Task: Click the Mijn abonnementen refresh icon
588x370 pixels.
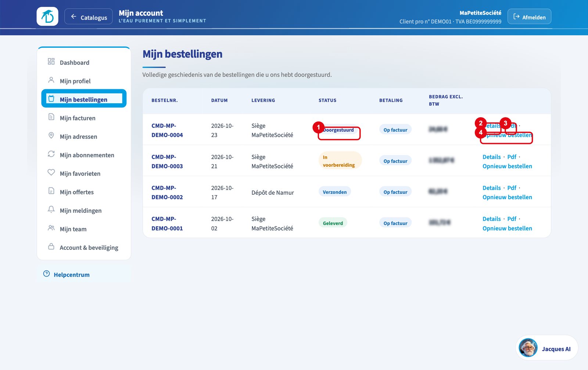Action: pos(51,154)
